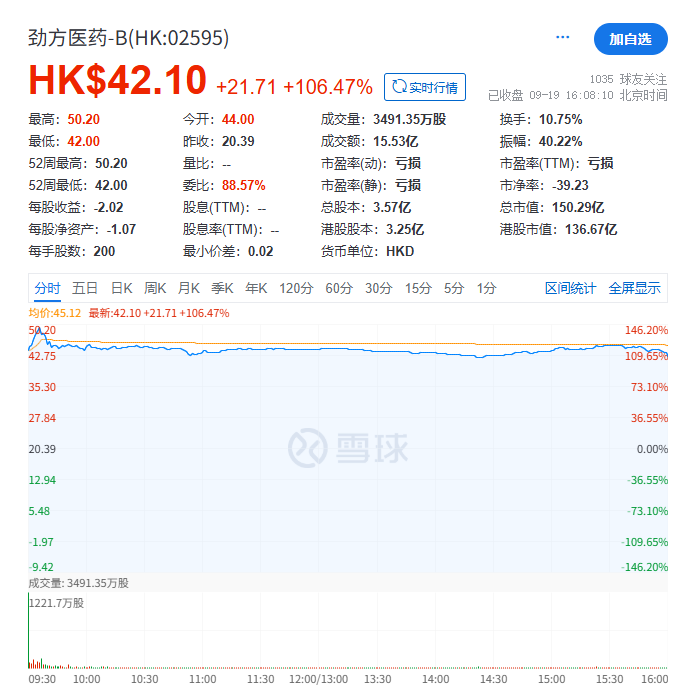Click the tall opening volume bar at 09:30
This screenshot has height=699, width=686.
[x=29, y=631]
